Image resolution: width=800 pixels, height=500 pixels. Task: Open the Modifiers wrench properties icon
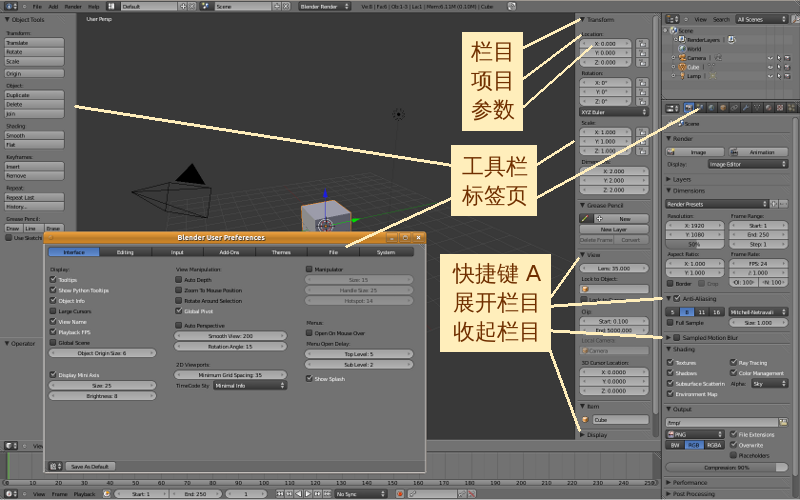(x=746, y=108)
